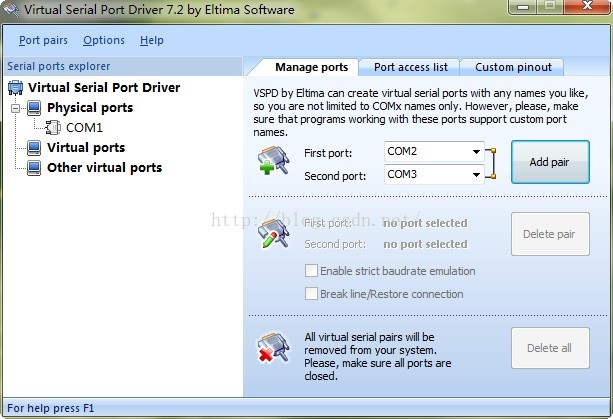Click the Second port COM3 field
The height and width of the screenshot is (419, 613).
point(434,175)
